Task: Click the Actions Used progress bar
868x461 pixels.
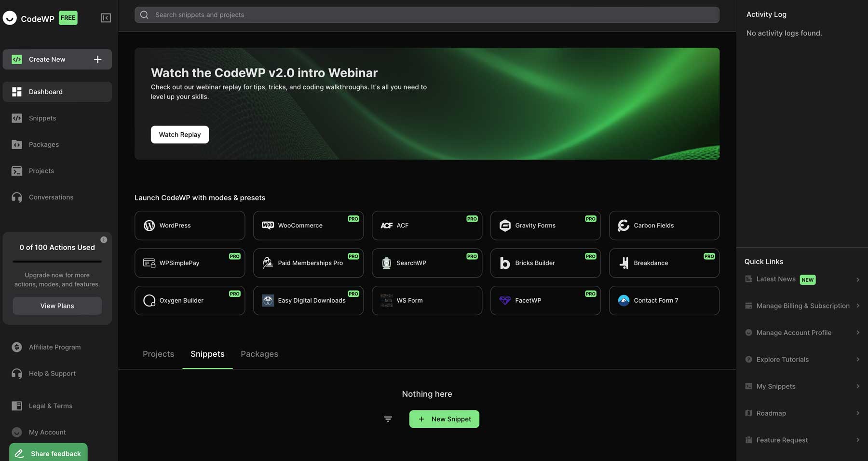Action: [57, 262]
